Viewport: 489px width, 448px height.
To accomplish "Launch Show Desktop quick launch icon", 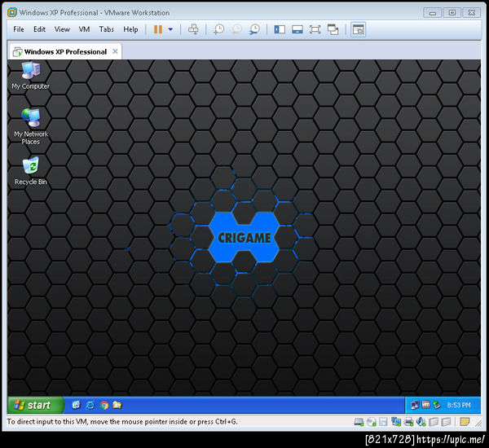I will pos(76,405).
